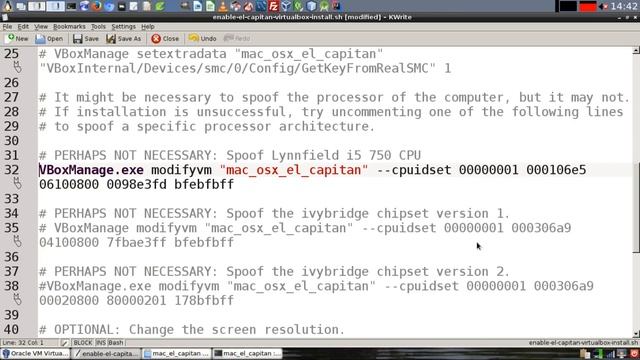Launch FileZilla from the top panel

pyautogui.click(x=273, y=6)
